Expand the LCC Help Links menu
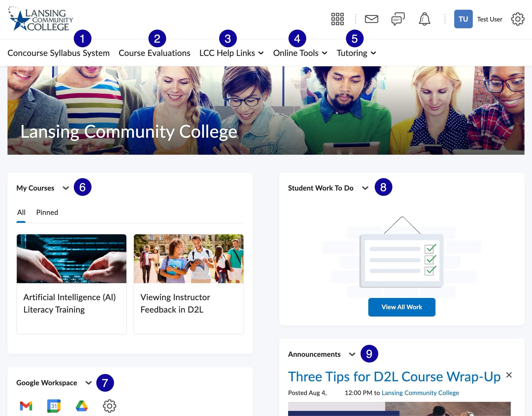This screenshot has width=532, height=416. coord(231,53)
